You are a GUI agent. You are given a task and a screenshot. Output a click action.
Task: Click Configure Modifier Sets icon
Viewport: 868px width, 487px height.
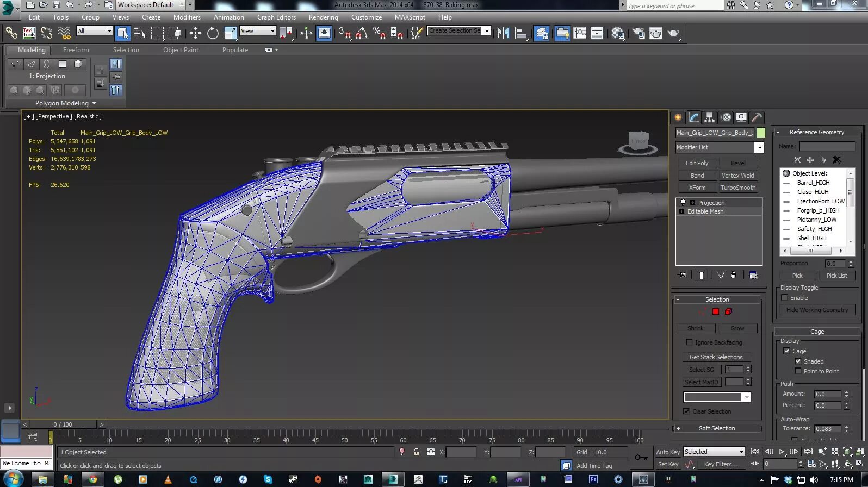pos(753,275)
